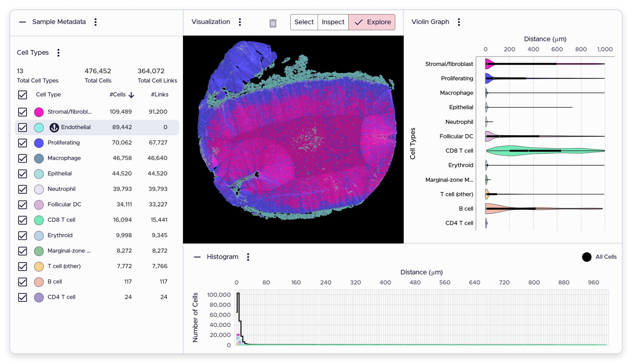
Task: Uncheck the CD8 T cell checkbox
Action: [x=23, y=220]
